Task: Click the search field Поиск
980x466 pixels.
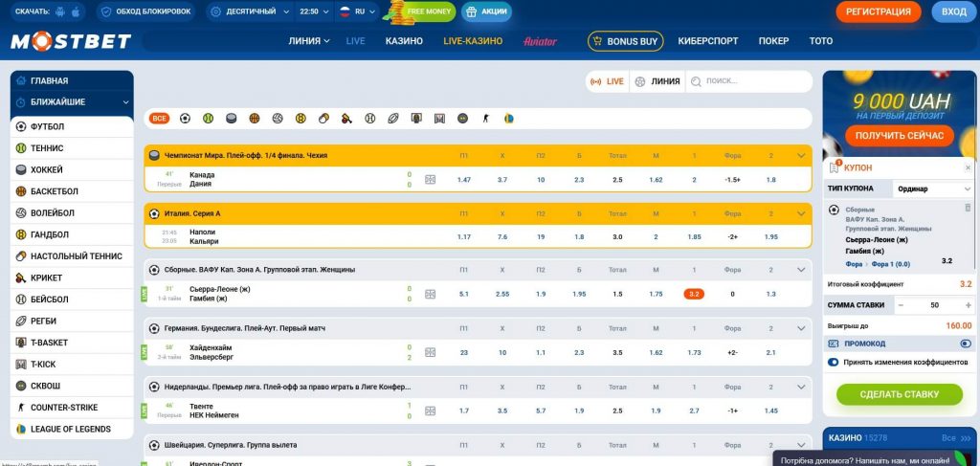Action: coord(748,81)
